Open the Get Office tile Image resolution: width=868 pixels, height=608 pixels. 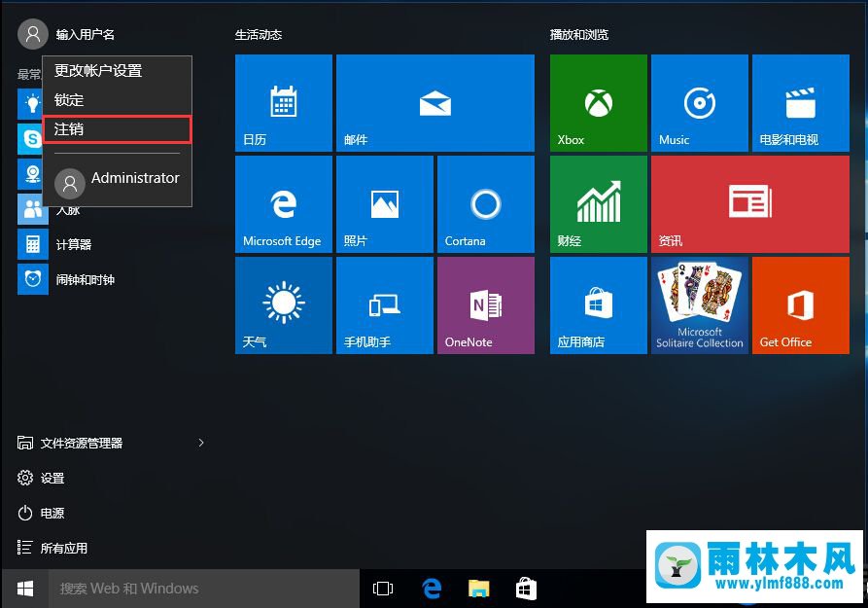pyautogui.click(x=801, y=305)
